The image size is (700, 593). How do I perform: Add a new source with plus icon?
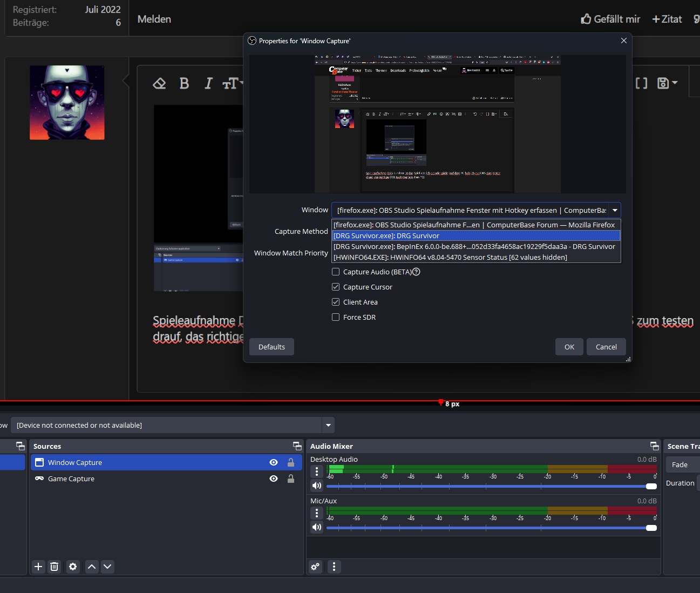(x=38, y=567)
